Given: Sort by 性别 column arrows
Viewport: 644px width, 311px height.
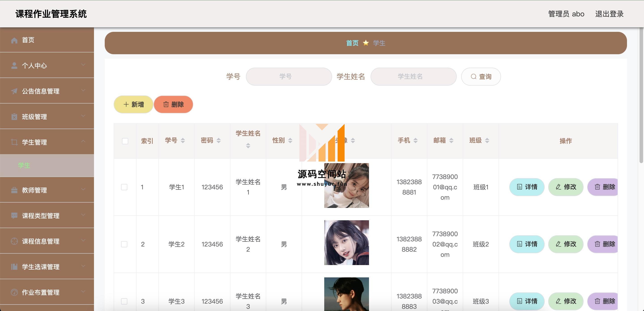Looking at the screenshot, I should [290, 140].
